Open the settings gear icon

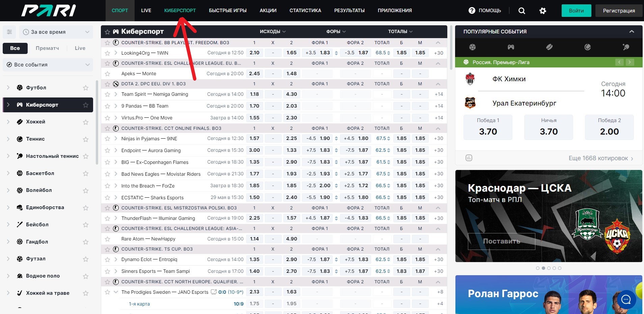(x=543, y=11)
